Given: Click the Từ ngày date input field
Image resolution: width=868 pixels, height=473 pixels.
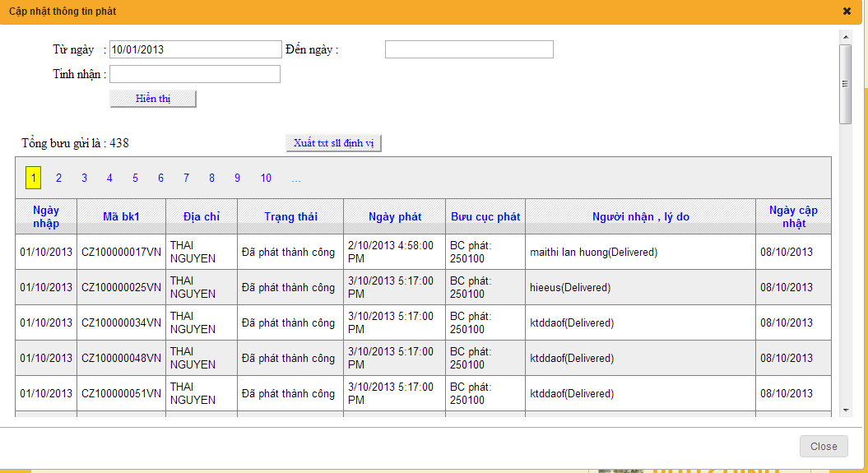Looking at the screenshot, I should (196, 49).
